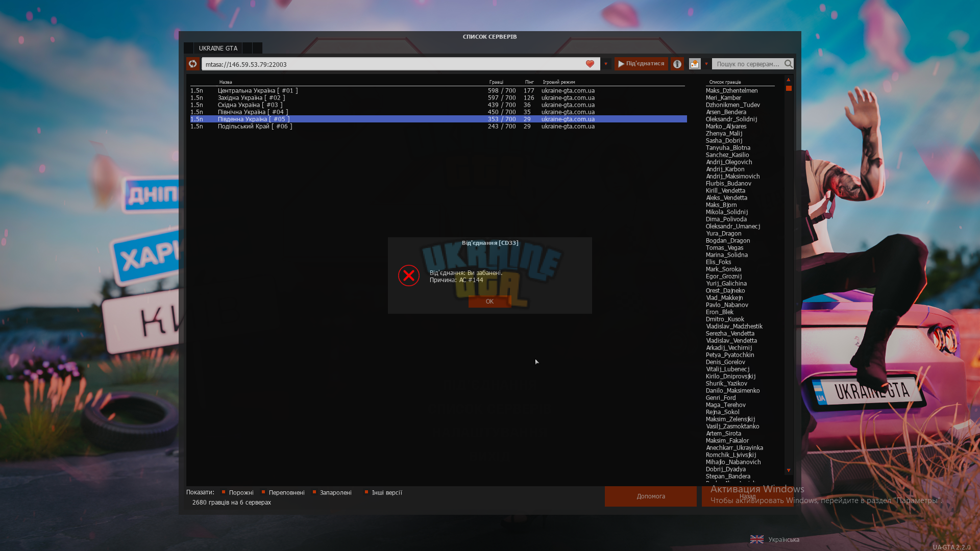980x551 pixels.
Task: Select player Elis_Foks
Action: coord(718,262)
